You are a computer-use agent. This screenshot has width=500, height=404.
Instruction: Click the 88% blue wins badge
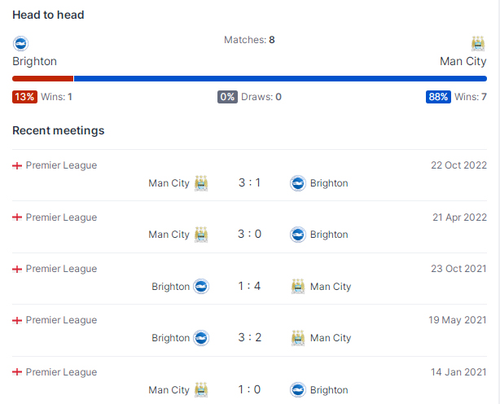438,97
